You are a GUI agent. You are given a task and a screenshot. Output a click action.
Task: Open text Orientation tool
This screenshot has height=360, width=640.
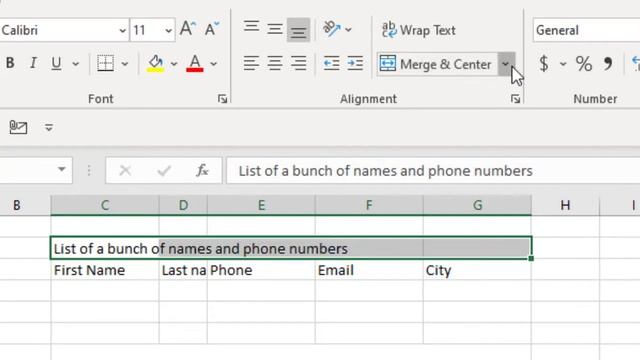click(331, 29)
